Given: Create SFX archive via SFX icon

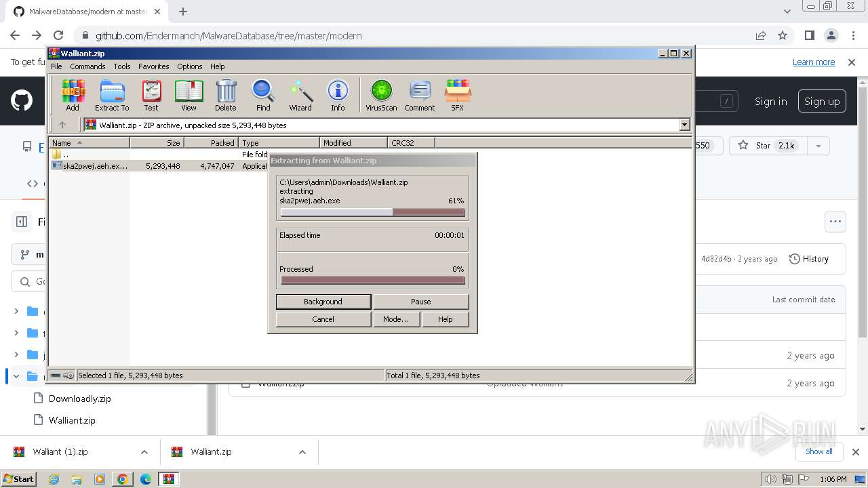Looking at the screenshot, I should [x=458, y=95].
